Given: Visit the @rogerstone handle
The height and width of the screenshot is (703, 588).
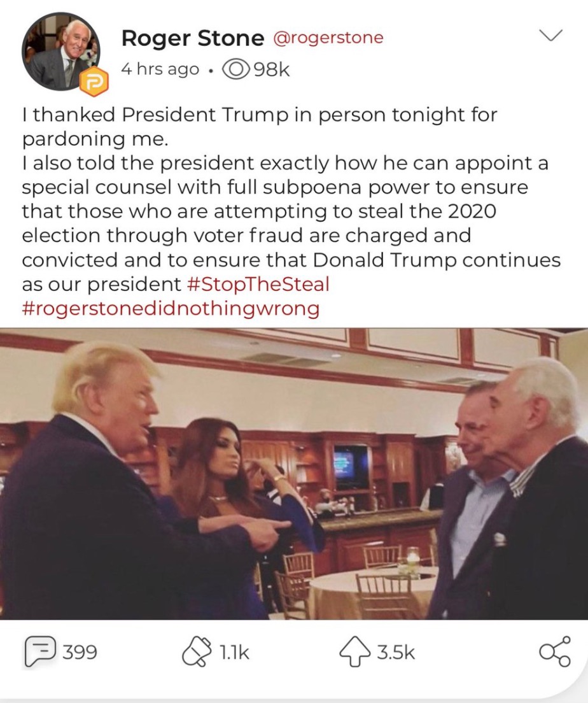Looking at the screenshot, I should 328,37.
